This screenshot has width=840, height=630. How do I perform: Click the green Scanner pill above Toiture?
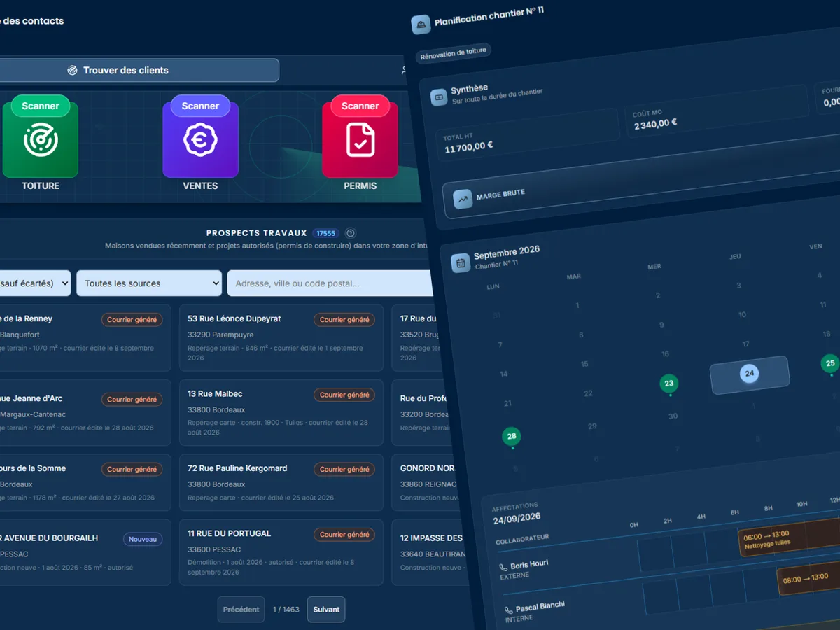tap(41, 106)
